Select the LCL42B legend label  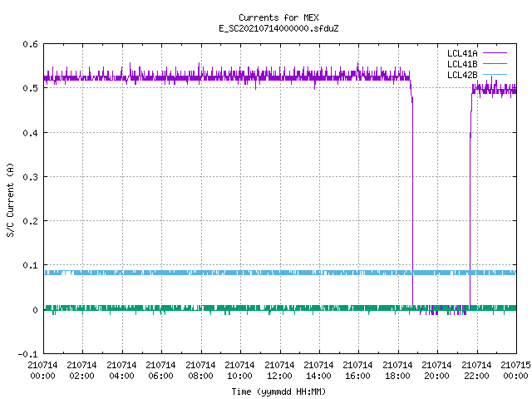tap(462, 75)
